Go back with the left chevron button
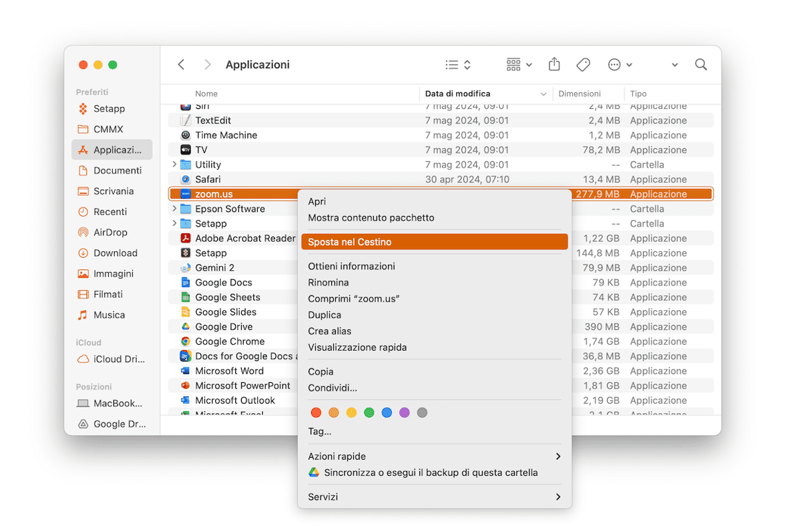Viewport: 812px width, 526px height. (181, 65)
